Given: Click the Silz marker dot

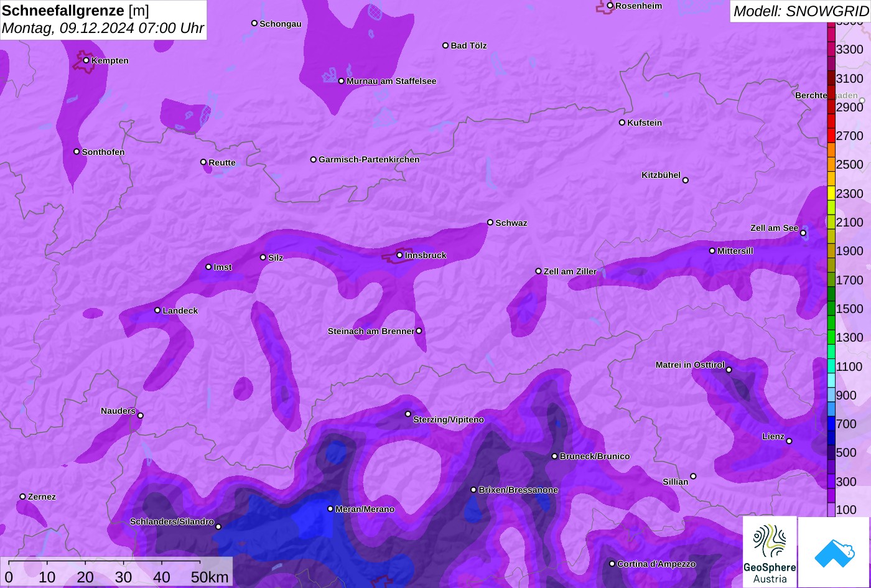Looking at the screenshot, I should (263, 257).
